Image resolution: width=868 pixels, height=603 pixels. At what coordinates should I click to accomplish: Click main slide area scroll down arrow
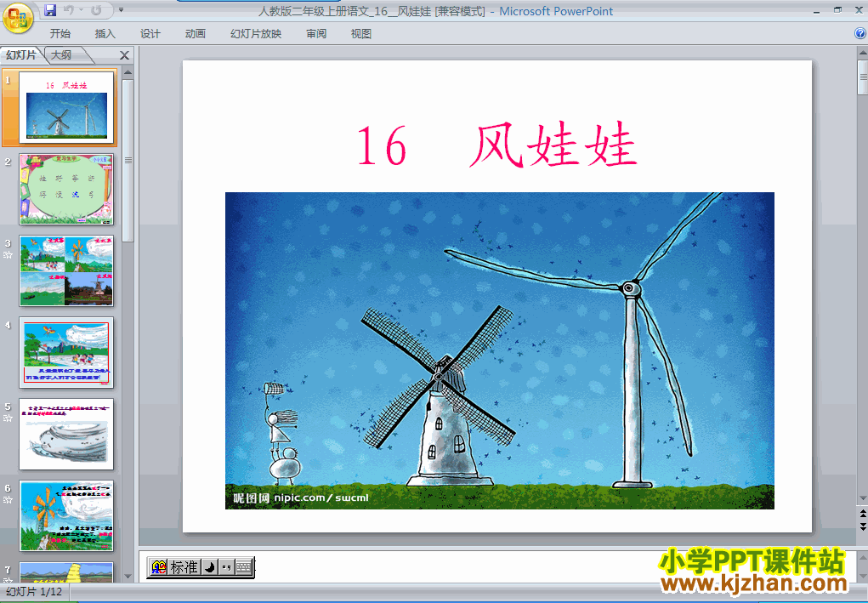[x=862, y=498]
